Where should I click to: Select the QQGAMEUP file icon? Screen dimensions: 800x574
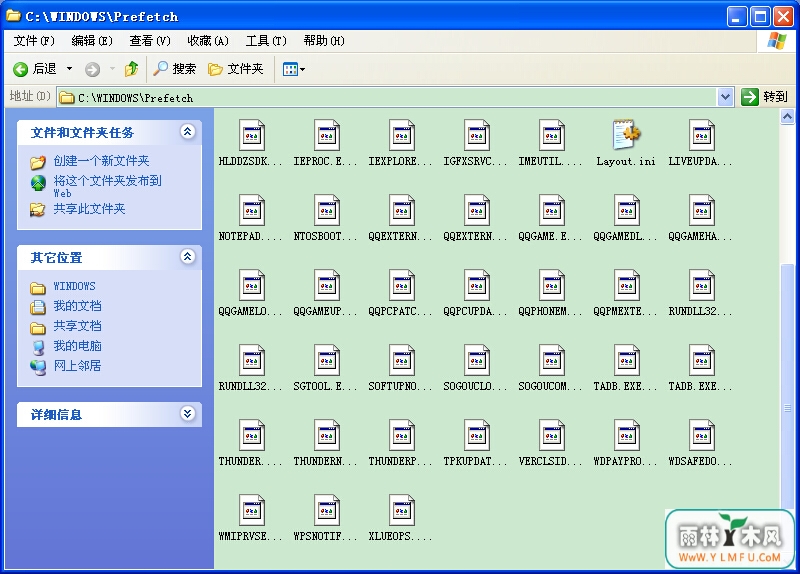coord(327,285)
